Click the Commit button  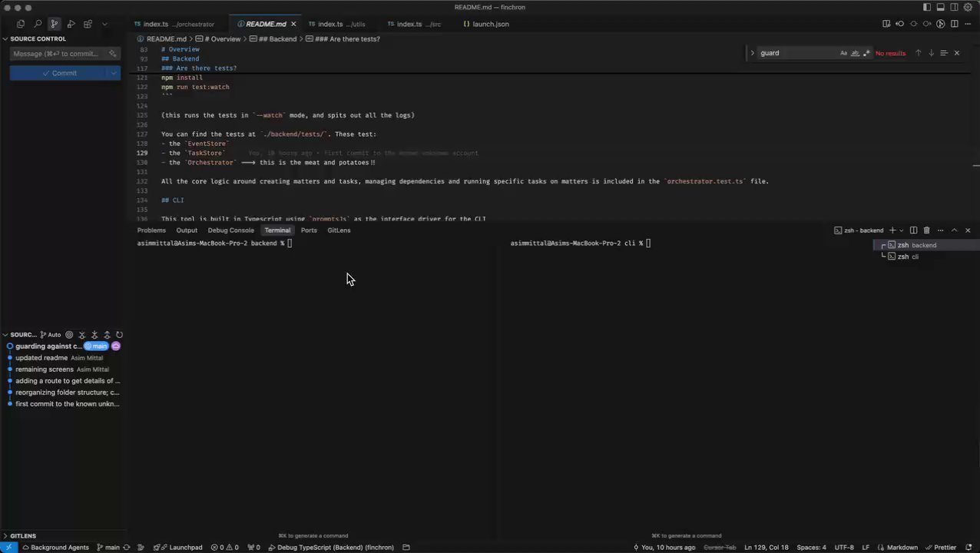(x=59, y=73)
